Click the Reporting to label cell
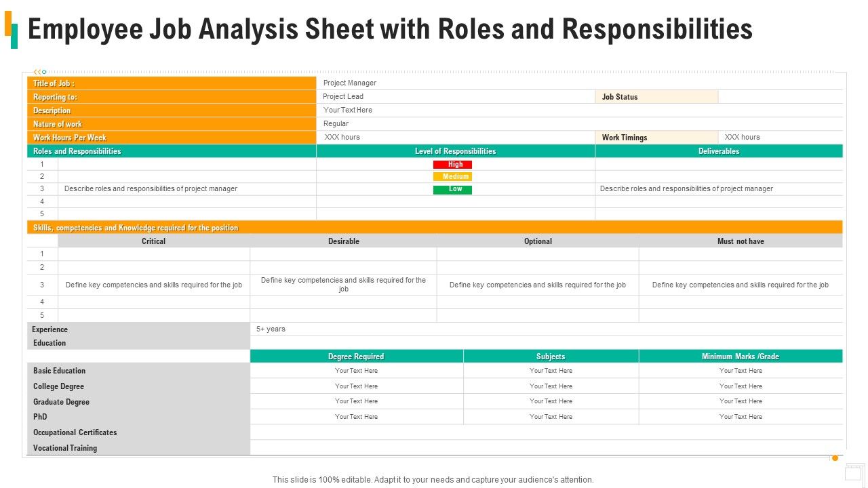 coord(172,97)
